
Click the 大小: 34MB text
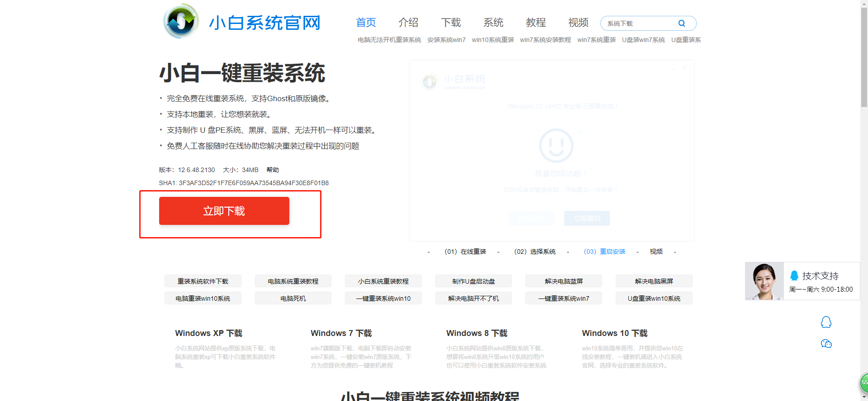click(241, 170)
